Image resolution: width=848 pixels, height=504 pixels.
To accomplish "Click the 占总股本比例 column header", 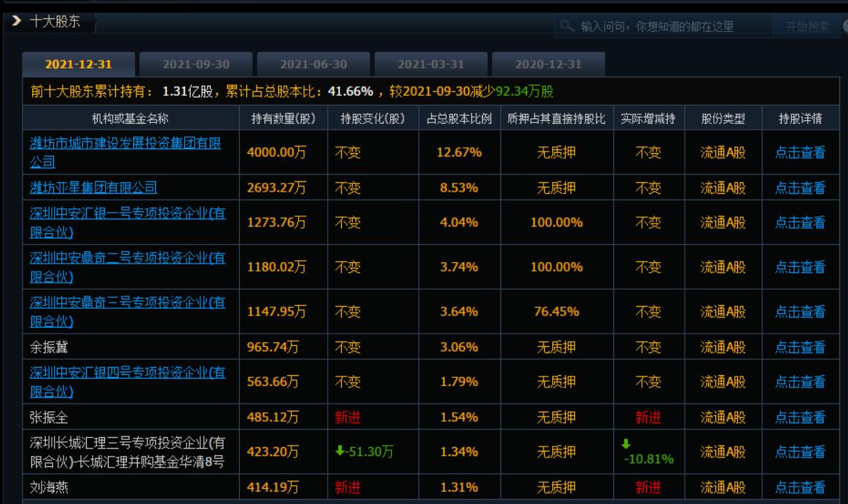I will [x=459, y=119].
